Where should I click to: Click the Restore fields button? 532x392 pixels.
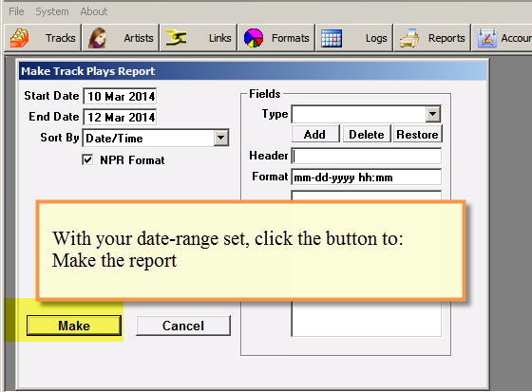pos(418,134)
